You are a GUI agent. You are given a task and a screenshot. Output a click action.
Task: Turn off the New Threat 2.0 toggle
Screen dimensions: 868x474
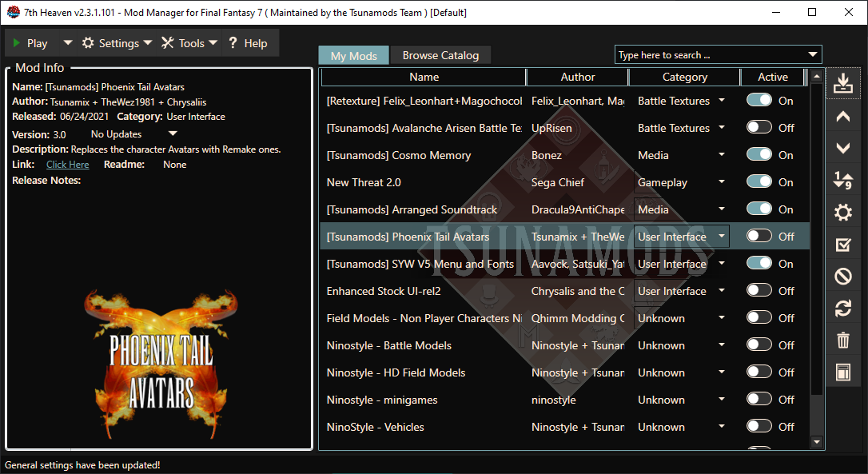pyautogui.click(x=759, y=181)
